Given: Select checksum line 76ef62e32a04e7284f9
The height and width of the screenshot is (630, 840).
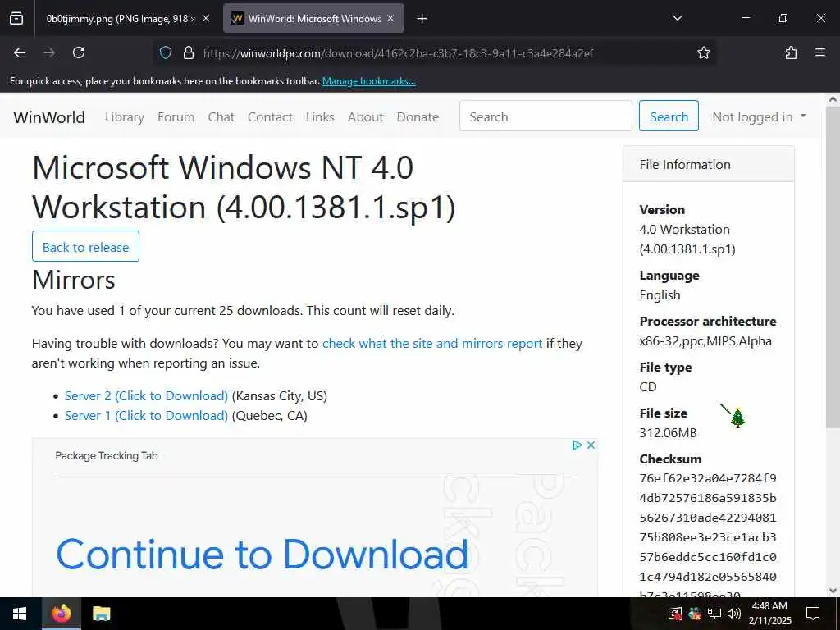Looking at the screenshot, I should (x=708, y=478).
